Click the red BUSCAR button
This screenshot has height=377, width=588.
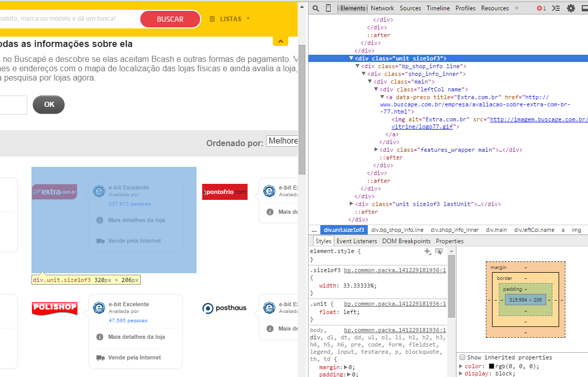pyautogui.click(x=170, y=19)
